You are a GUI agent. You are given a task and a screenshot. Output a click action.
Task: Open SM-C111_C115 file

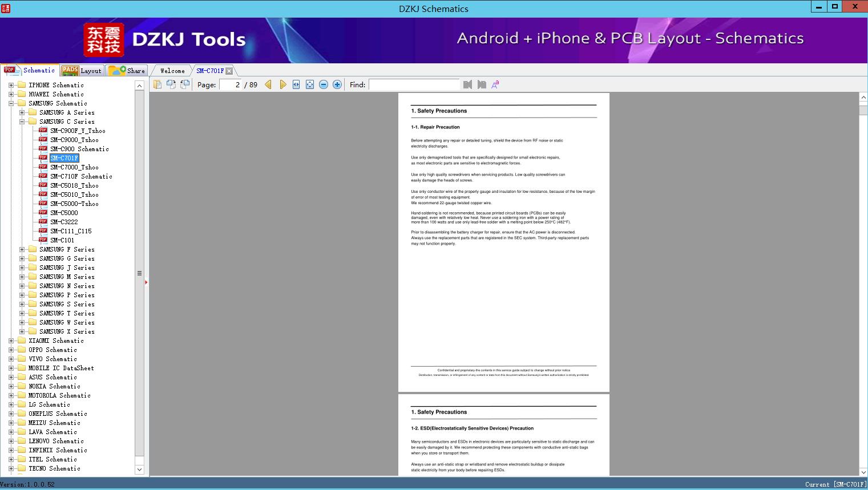coord(71,231)
